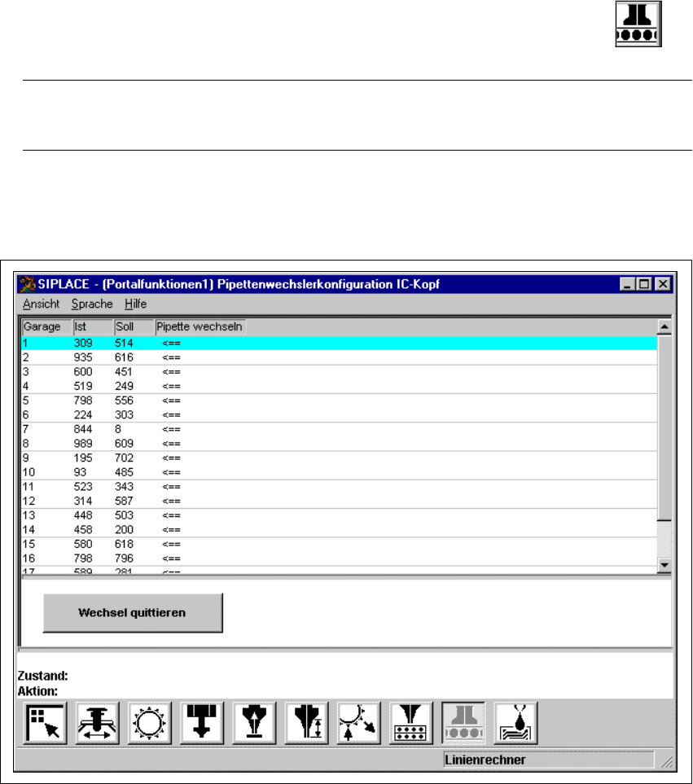This screenshot has height=784, width=693.
Task: Open the dispensing drop tool icon
Action: point(515,723)
